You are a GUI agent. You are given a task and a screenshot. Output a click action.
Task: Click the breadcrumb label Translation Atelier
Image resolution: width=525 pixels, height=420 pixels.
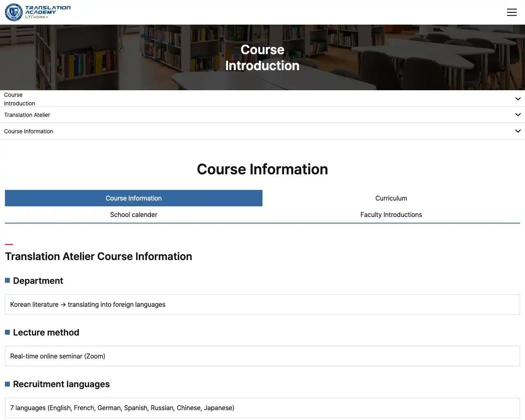coord(27,115)
